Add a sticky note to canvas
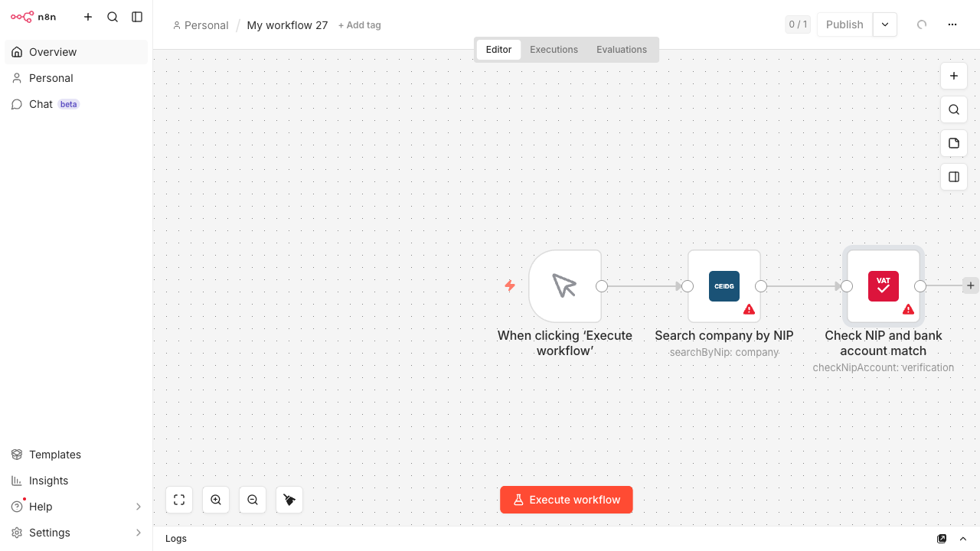 [x=954, y=143]
